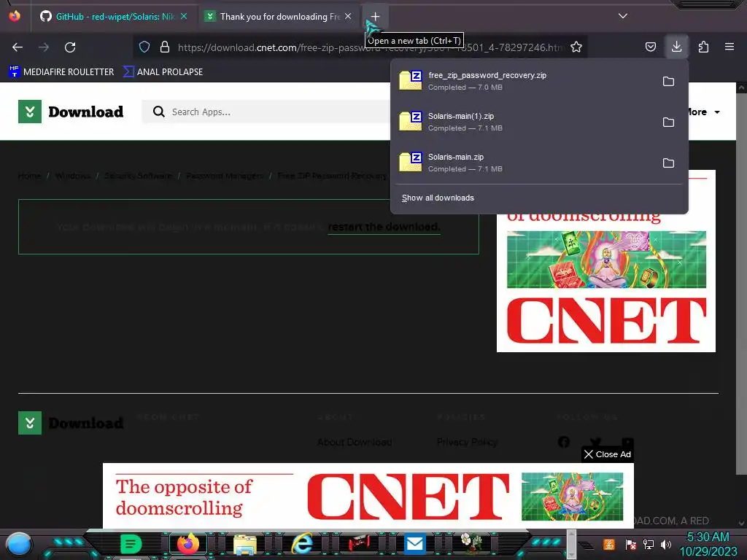
Task: Expand the More dropdown in site header
Action: 703,112
